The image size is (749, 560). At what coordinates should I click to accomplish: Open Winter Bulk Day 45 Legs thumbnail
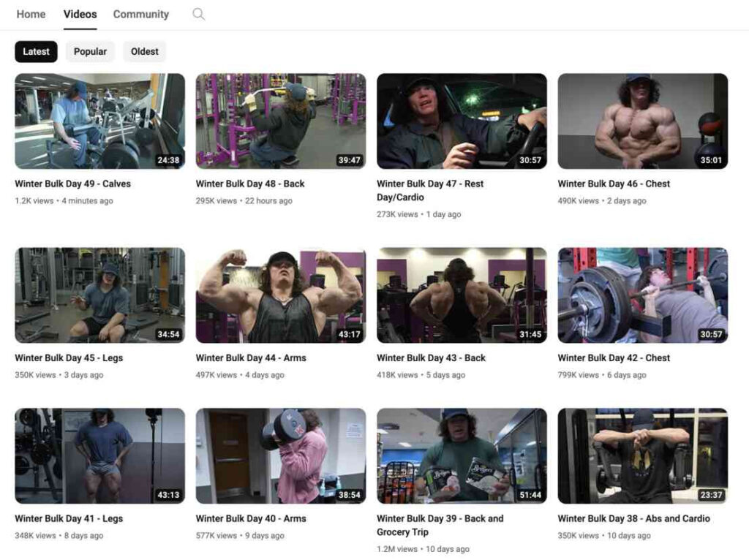click(x=99, y=295)
